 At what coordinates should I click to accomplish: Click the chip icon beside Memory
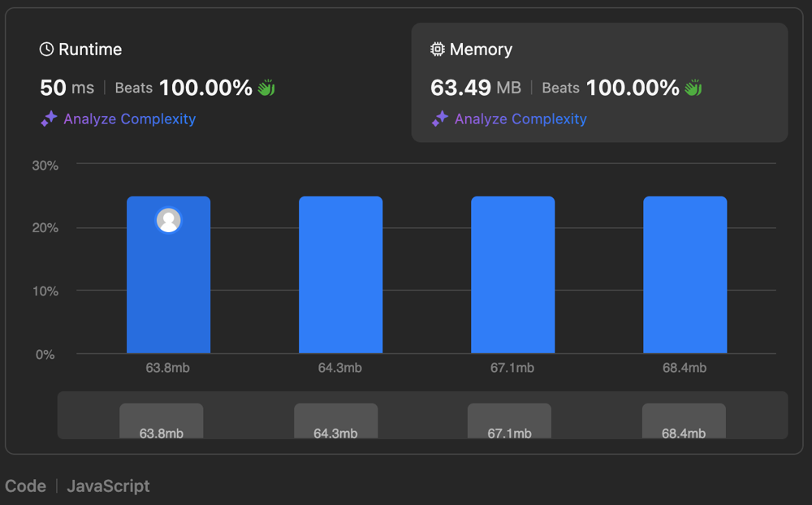[x=438, y=50]
